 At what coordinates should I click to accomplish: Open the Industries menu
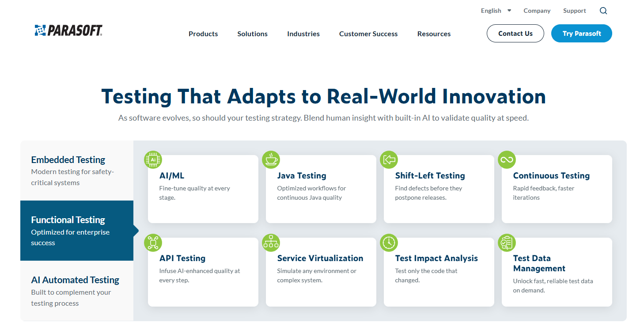[x=303, y=34]
